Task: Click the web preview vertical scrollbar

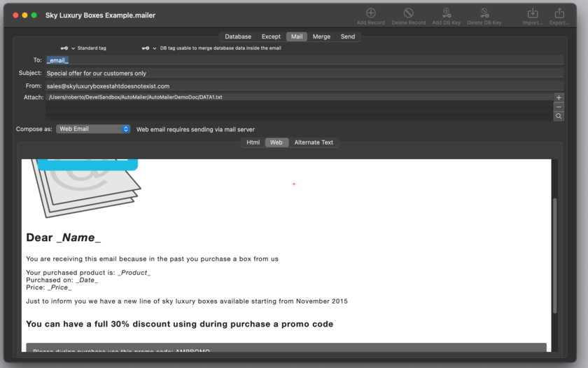Action: (x=554, y=255)
